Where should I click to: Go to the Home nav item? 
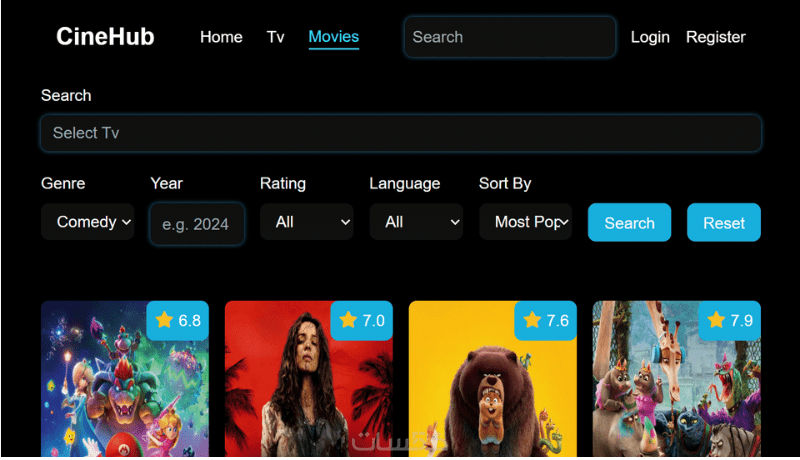pos(221,37)
